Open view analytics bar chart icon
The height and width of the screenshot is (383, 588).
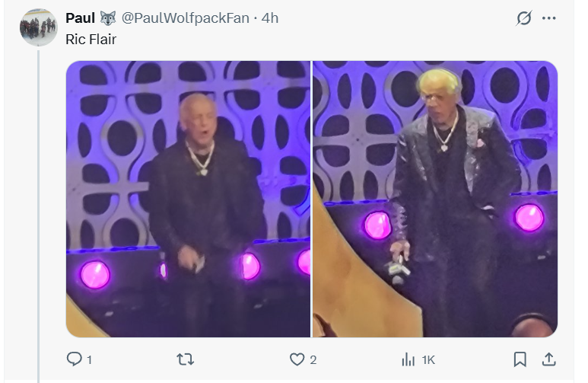408,359
